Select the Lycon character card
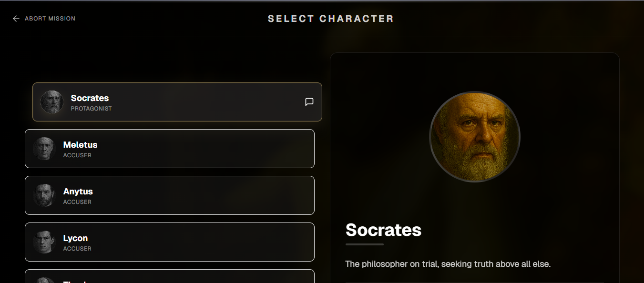This screenshot has width=644, height=283. [169, 242]
